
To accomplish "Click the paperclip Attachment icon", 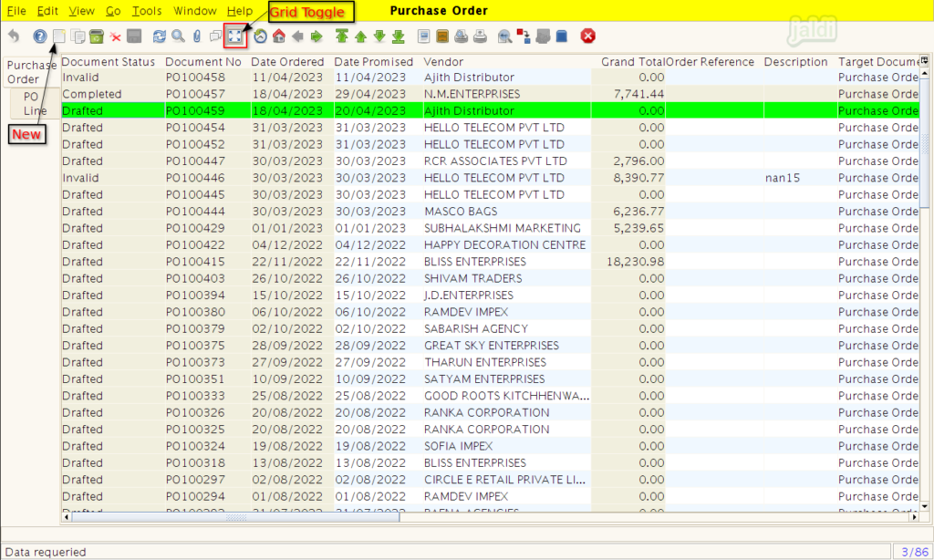I will tap(197, 36).
